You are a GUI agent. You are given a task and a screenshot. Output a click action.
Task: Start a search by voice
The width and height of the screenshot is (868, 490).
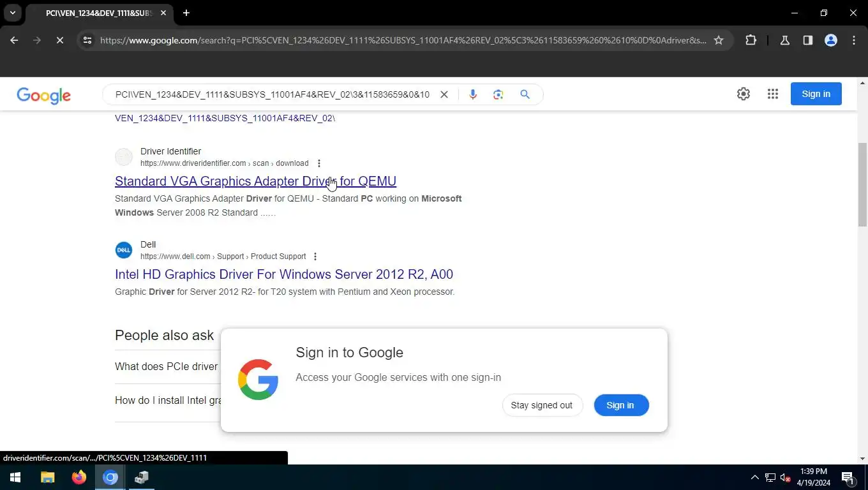point(473,94)
